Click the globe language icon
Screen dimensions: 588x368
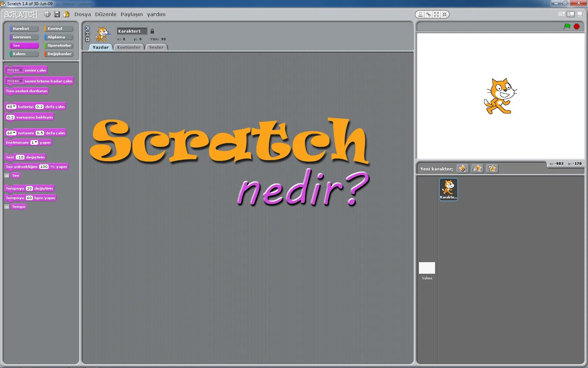[47, 14]
